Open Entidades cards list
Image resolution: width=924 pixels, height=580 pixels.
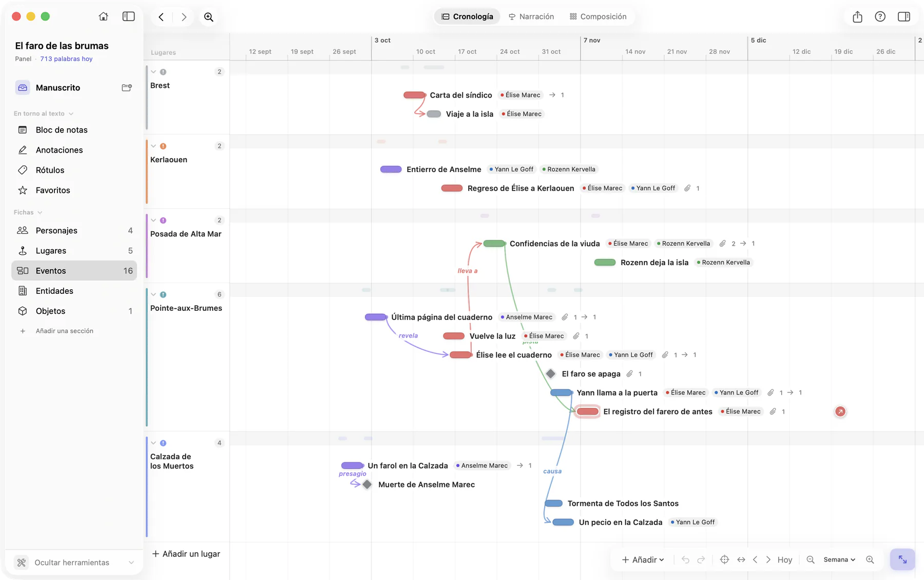[x=74, y=291]
